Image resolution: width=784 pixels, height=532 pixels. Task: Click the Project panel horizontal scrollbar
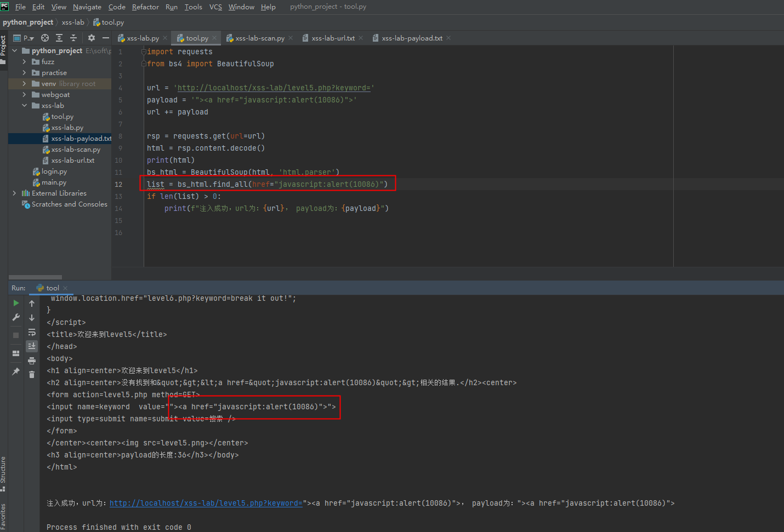(x=35, y=277)
